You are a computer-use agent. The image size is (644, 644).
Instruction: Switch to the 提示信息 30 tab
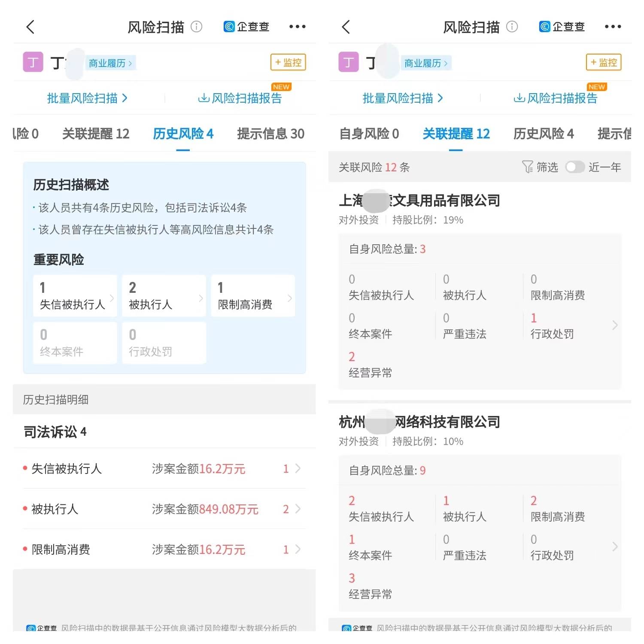tap(271, 134)
